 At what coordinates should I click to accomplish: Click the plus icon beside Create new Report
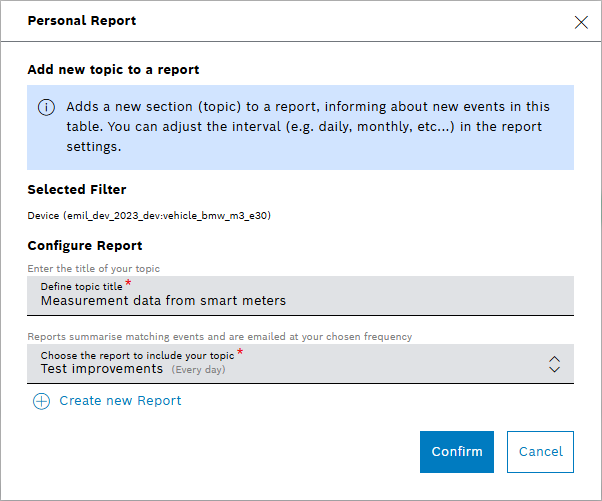[x=41, y=401]
